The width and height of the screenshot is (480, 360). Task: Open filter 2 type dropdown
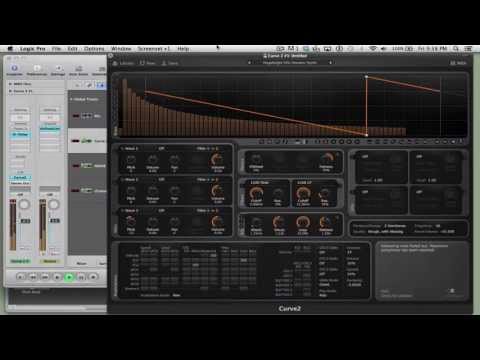coord(304,182)
